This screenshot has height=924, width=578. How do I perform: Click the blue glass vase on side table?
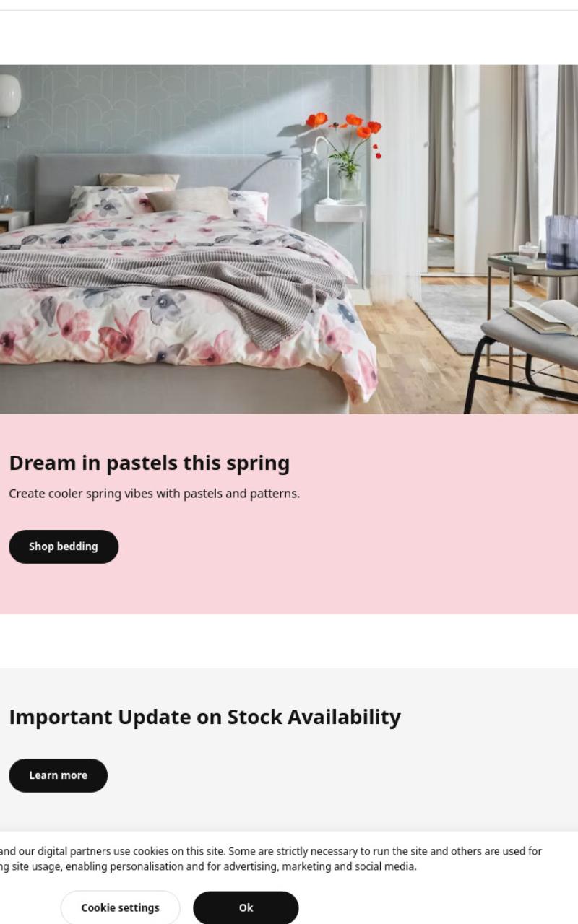pyautogui.click(x=561, y=242)
